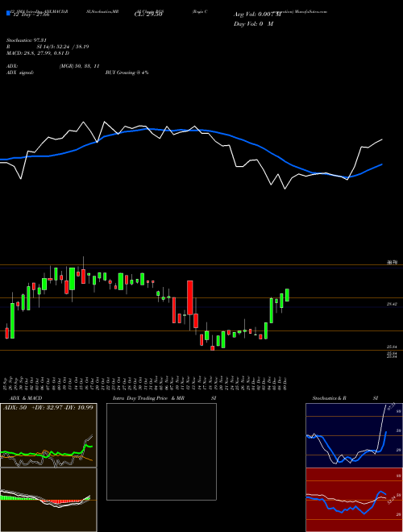
Task: Click the last green candlestick on the price chart
Action: coord(287,295)
